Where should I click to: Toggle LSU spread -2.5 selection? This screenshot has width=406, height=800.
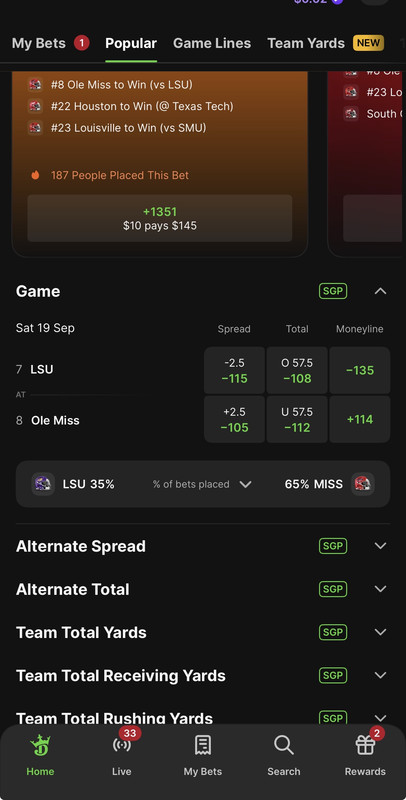(235, 371)
